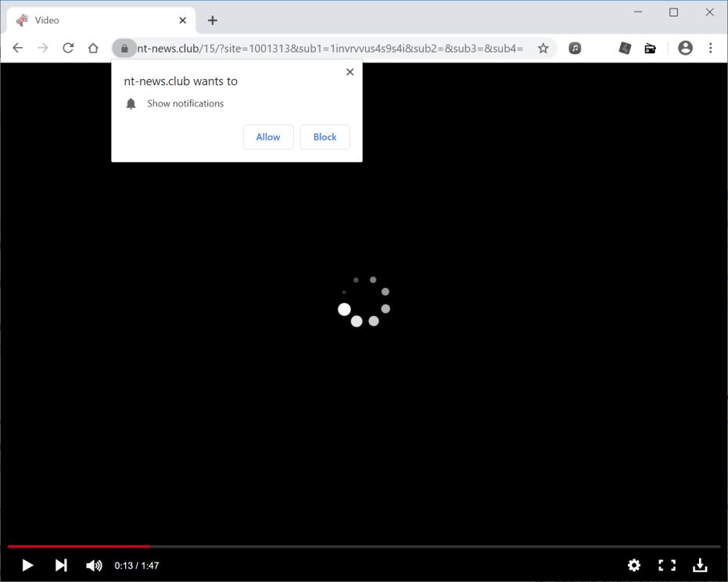The width and height of the screenshot is (728, 582).
Task: Play the paused video
Action: pos(27,565)
